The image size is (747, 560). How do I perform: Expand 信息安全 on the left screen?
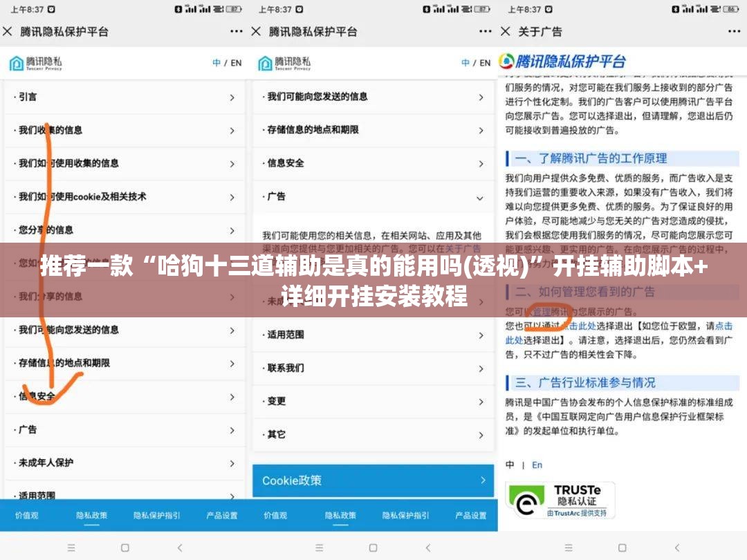point(124,397)
